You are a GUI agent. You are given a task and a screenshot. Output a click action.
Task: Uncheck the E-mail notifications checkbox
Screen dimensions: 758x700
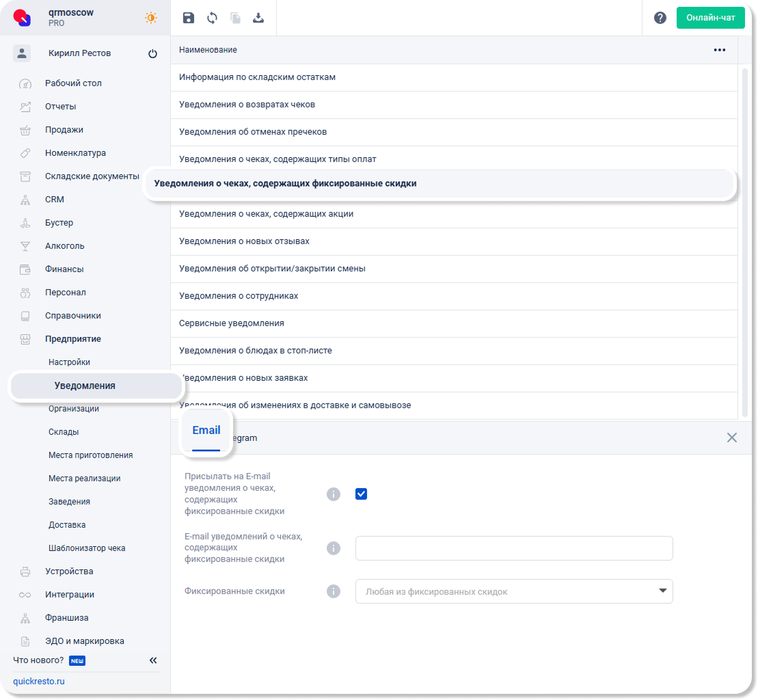tap(362, 494)
